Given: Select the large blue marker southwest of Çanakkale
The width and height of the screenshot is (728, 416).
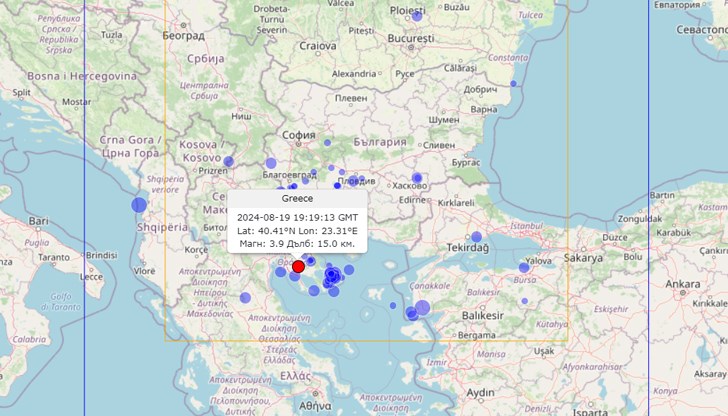Looking at the screenshot, I should [422, 307].
